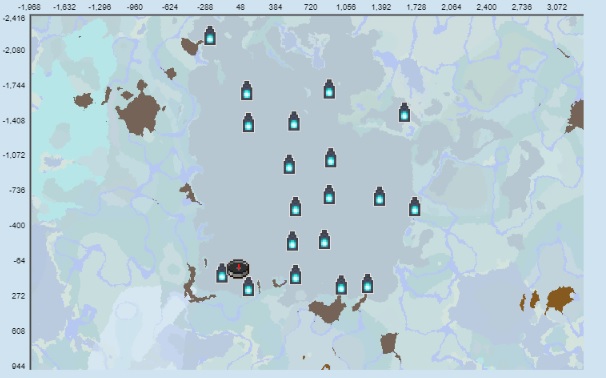Image resolution: width=606 pixels, height=378 pixels.
Task: Click the 48 coordinate label on the top axis
Action: pos(240,7)
